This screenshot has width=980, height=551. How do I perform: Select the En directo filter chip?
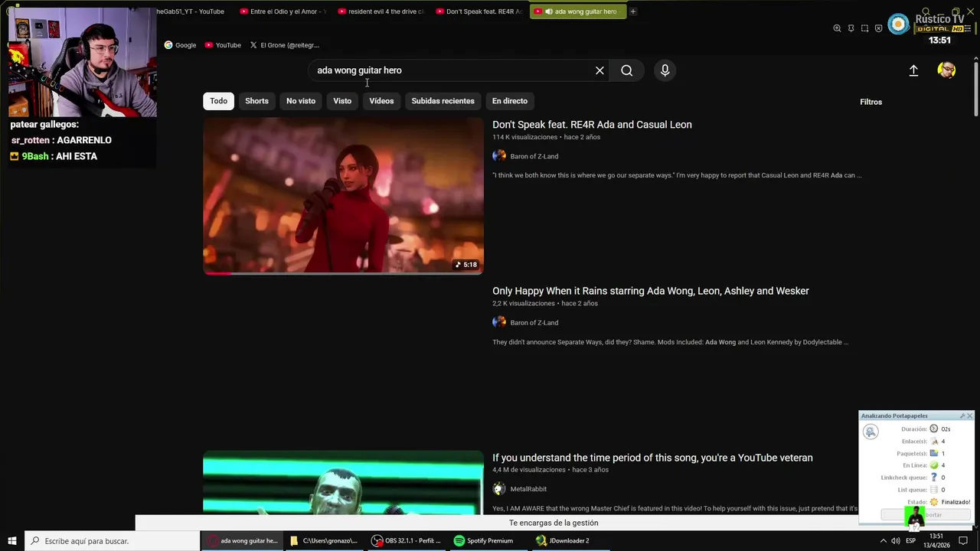[x=510, y=101]
